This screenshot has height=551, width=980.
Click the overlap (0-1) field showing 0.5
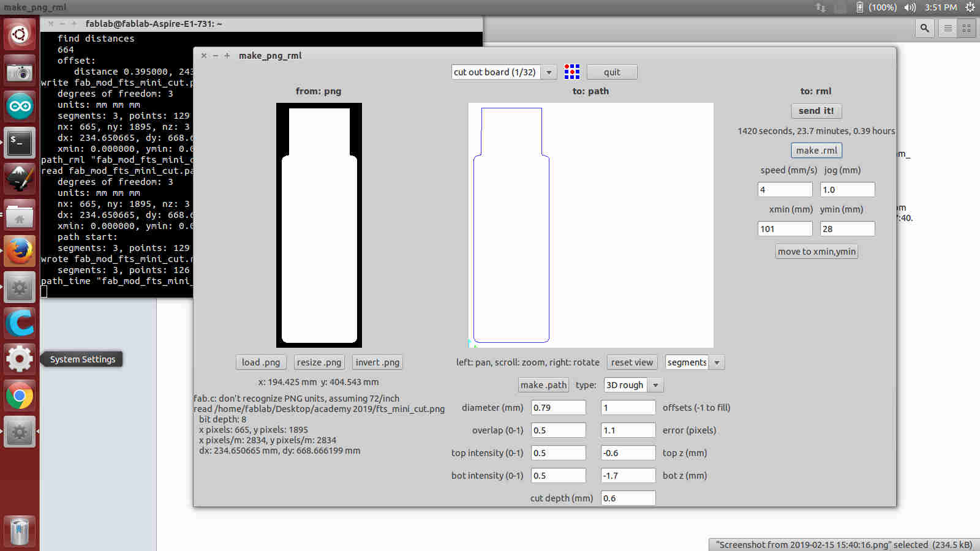point(559,430)
